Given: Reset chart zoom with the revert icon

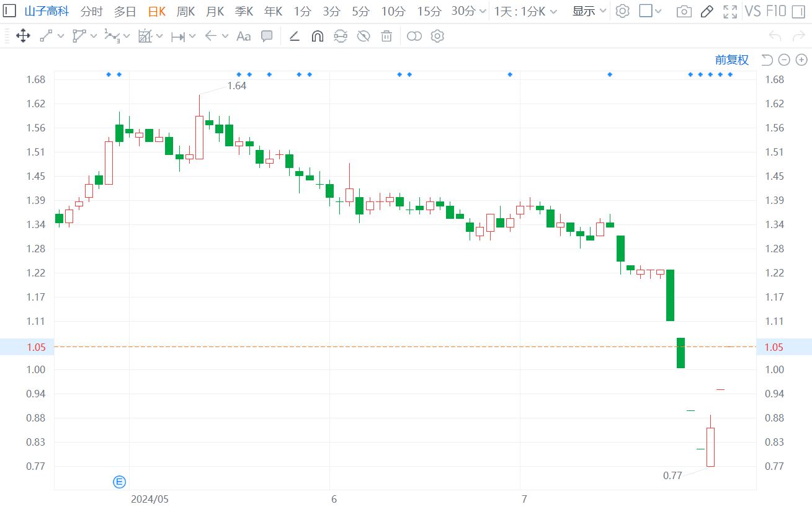Looking at the screenshot, I should tap(767, 60).
